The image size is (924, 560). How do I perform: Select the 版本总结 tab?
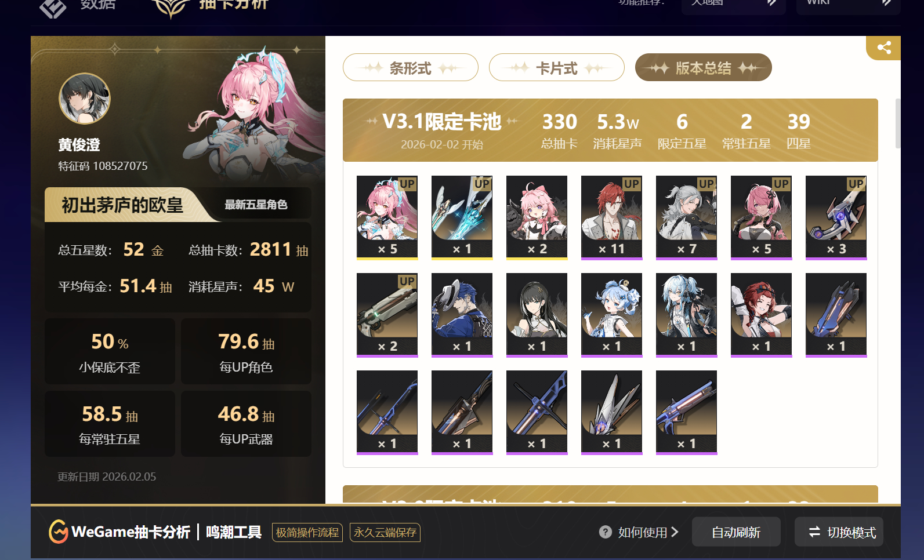[703, 68]
